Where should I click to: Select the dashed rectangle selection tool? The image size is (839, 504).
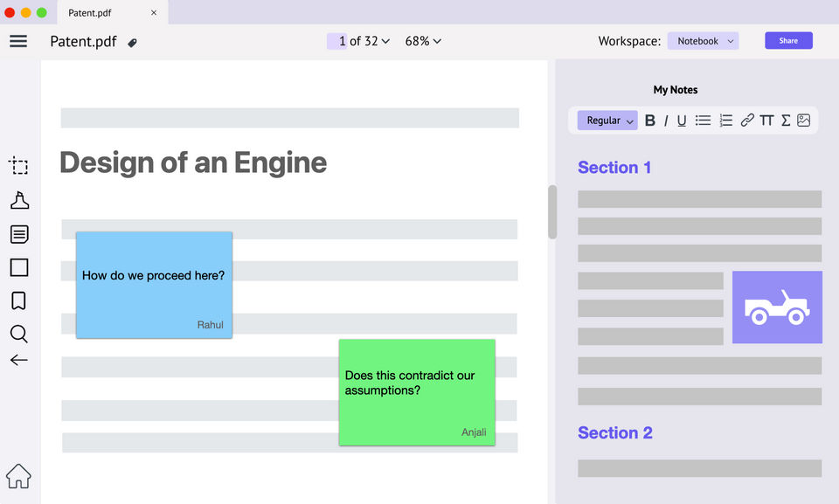(x=18, y=166)
